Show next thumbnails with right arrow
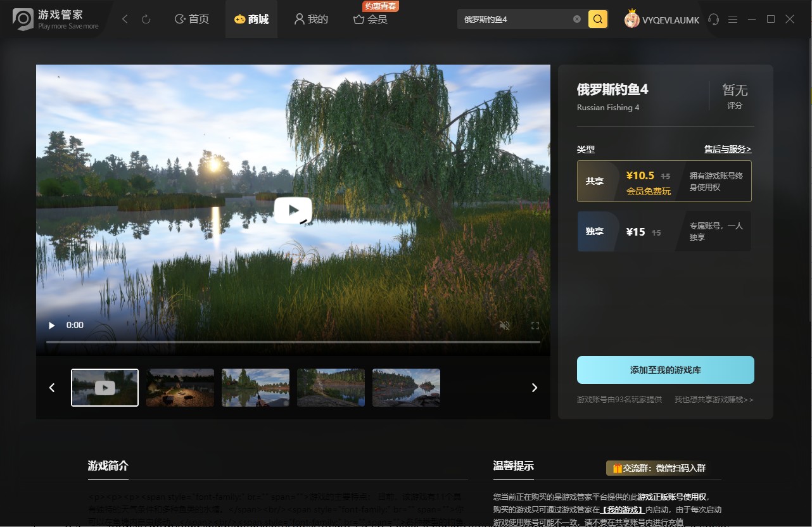Image resolution: width=812 pixels, height=527 pixels. pos(535,388)
